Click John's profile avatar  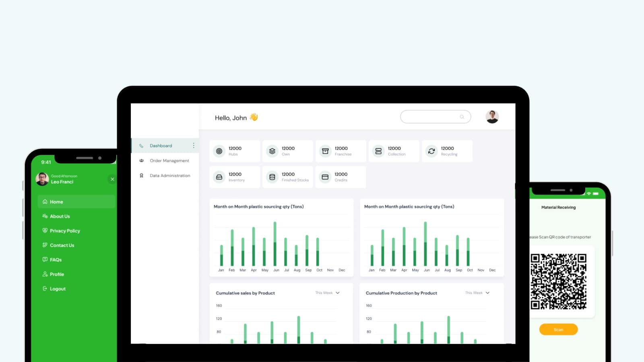pyautogui.click(x=492, y=117)
